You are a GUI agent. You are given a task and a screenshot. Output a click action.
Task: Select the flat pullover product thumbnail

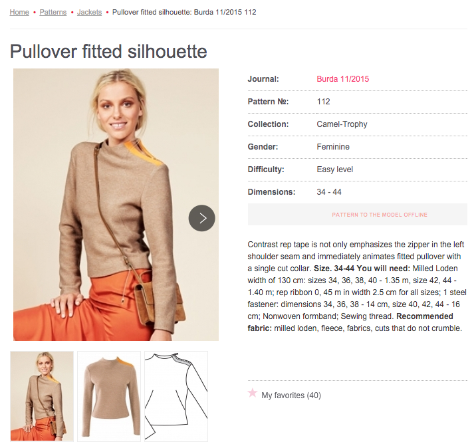click(x=109, y=396)
